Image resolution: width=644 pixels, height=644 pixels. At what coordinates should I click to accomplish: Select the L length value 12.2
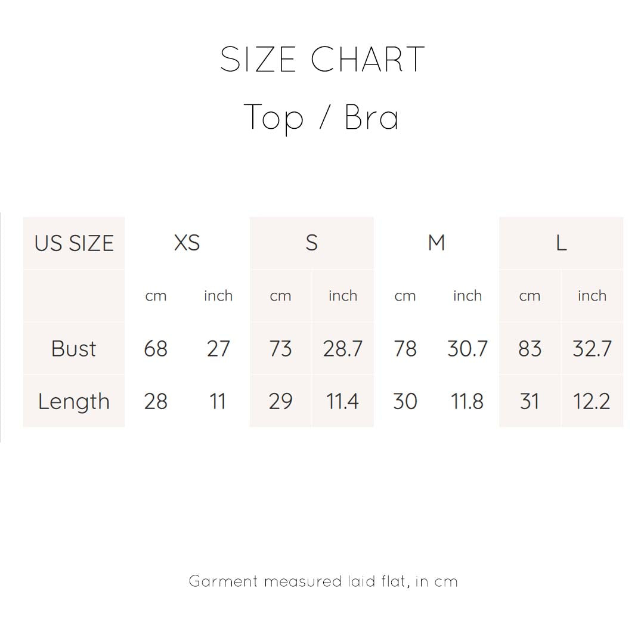tap(592, 401)
